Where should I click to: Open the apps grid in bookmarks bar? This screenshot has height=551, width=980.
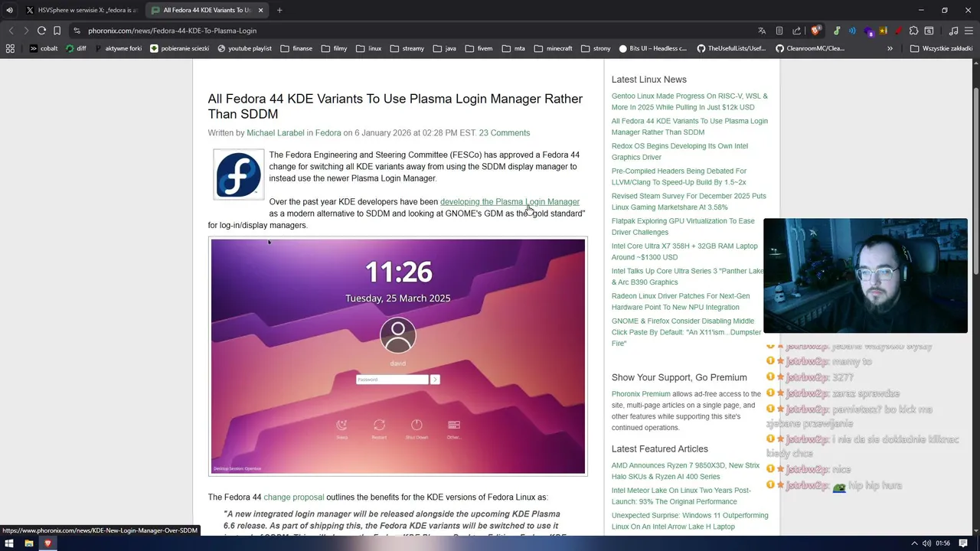point(10,48)
